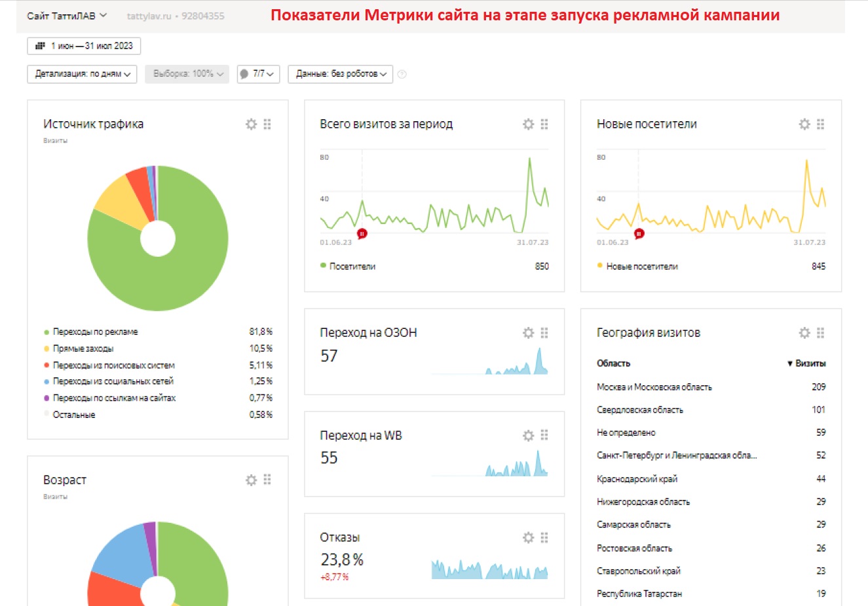
Task: Click drag handle of Возраст widget
Action: pyautogui.click(x=267, y=480)
